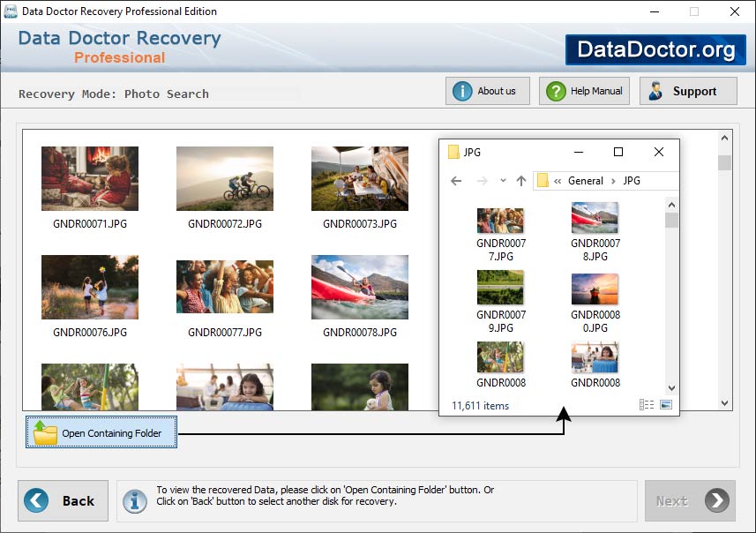This screenshot has height=533, width=756.
Task: Close the JPG explorer window
Action: 659,152
